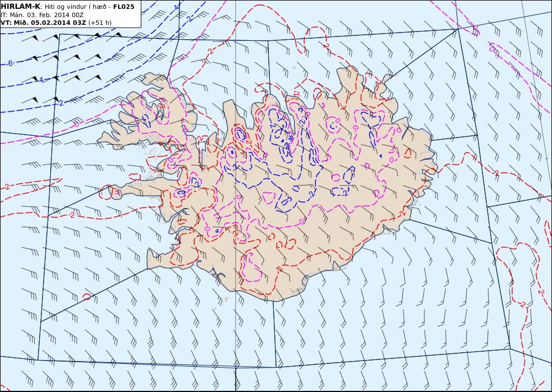Image resolution: width=552 pixels, height=392 pixels.
Task: Select the 'Hiti og vindur í hæð' caption
Action: [x=75, y=7]
